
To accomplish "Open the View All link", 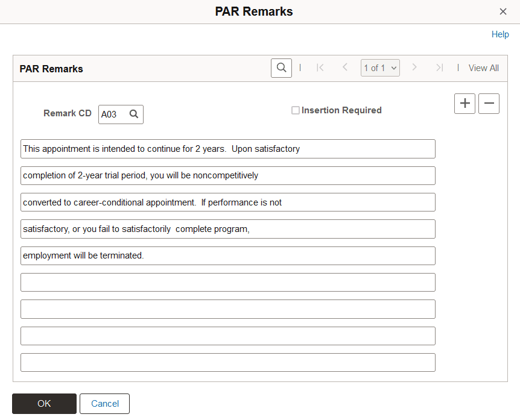I will pos(483,67).
